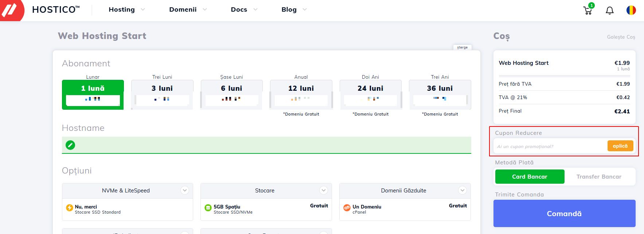Choose Card Bancar payment method

tap(530, 176)
